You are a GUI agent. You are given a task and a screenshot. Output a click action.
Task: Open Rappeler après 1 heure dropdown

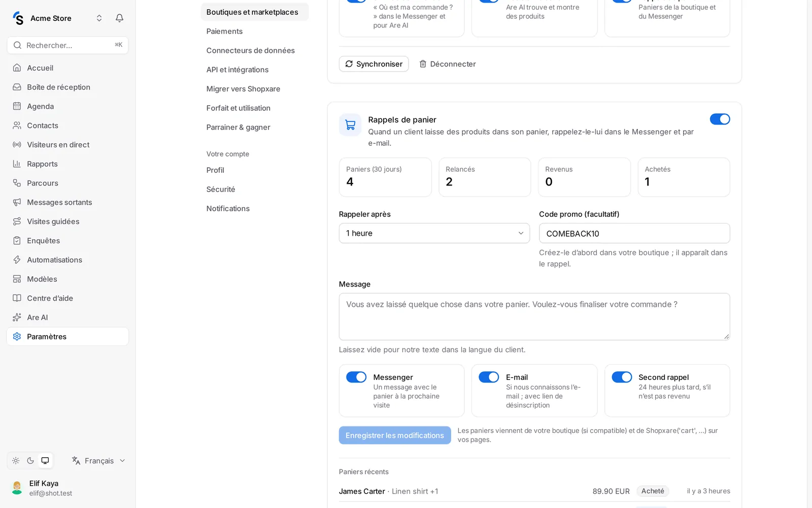[x=434, y=233]
